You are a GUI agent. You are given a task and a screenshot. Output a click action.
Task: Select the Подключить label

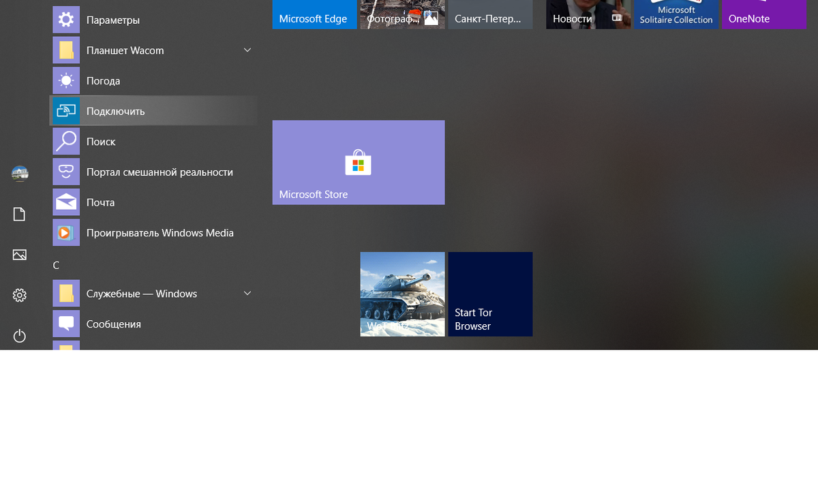116,112
